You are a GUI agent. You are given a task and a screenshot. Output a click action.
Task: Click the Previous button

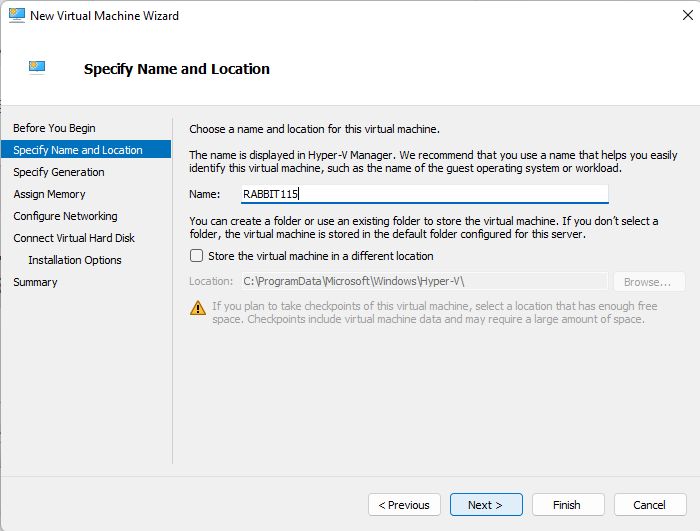pos(404,505)
